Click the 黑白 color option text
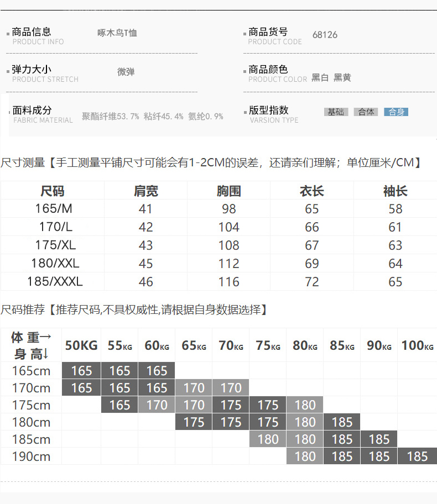 coord(320,78)
